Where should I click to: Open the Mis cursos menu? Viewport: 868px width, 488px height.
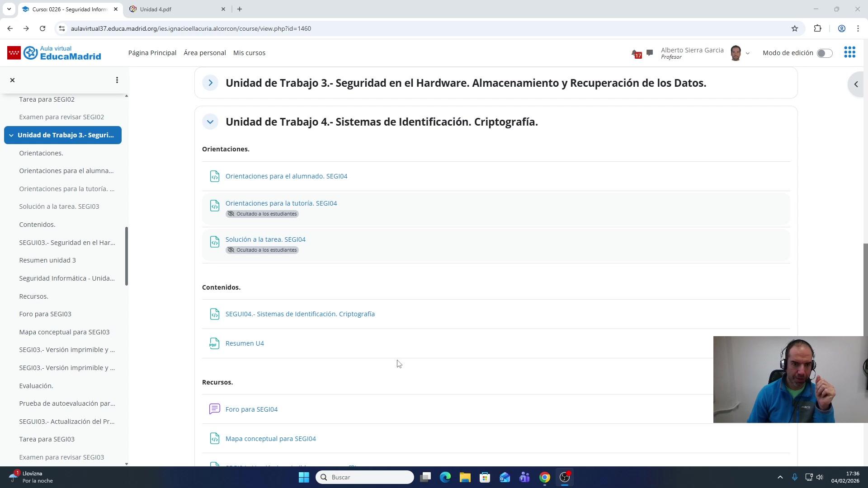249,53
